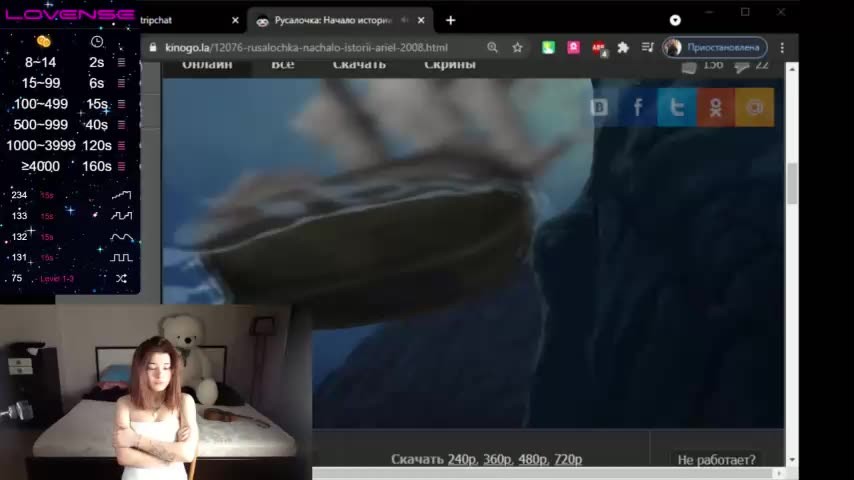Screen dimensions: 854x480
Task: Click the circular dropdown icon in title bar
Action: pos(675,20)
